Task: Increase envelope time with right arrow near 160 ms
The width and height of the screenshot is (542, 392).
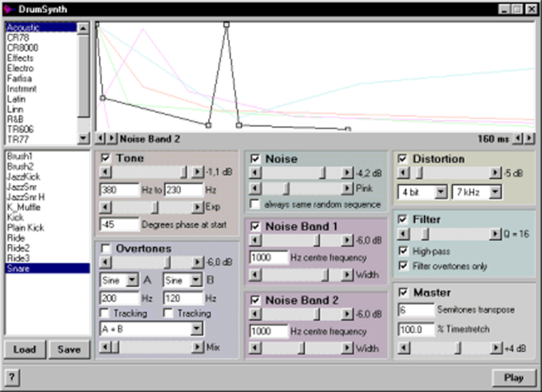Action: point(529,139)
